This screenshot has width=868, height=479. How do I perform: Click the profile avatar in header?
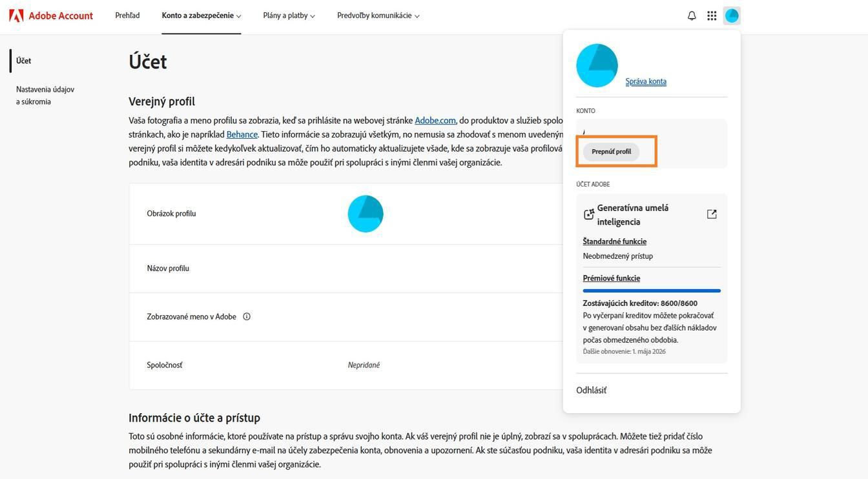[x=732, y=15]
